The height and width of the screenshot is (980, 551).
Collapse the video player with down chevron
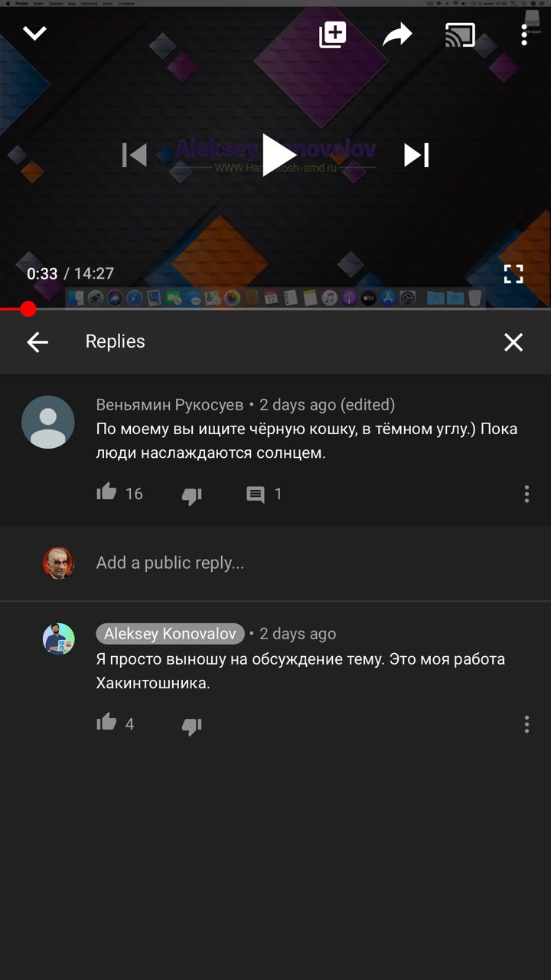35,33
